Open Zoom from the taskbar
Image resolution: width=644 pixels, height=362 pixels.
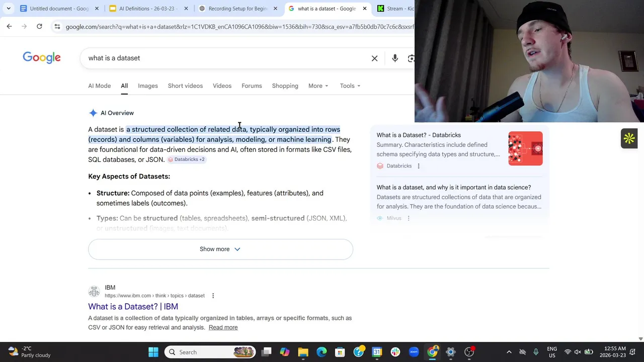tap(414, 352)
